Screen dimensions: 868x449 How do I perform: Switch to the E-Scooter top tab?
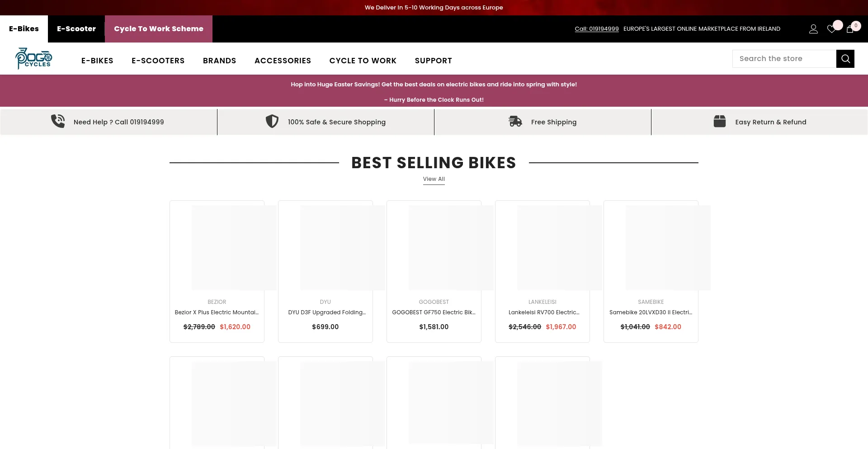76,29
